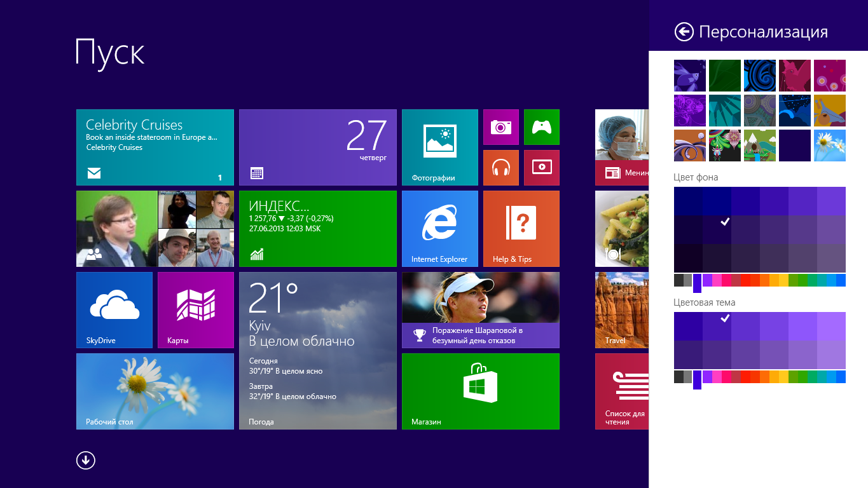Open the green Xbox Games controller tile
This screenshot has width=868, height=488.
click(542, 127)
